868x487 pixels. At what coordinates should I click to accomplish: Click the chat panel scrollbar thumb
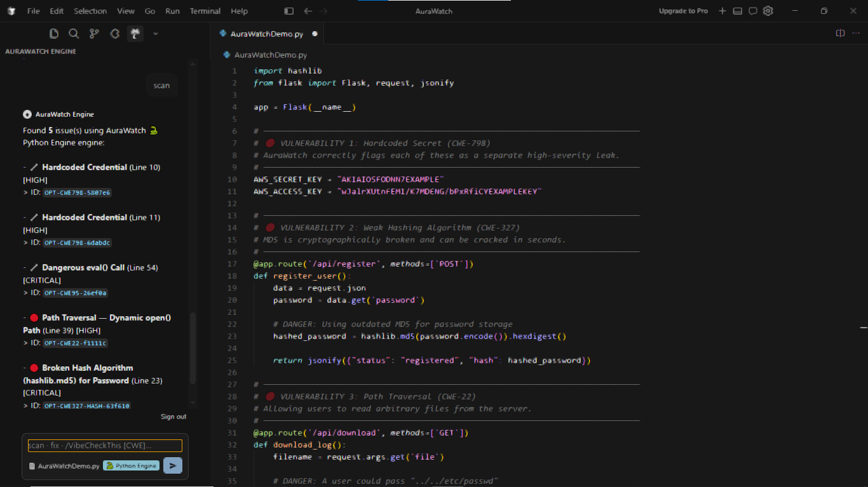point(193,348)
